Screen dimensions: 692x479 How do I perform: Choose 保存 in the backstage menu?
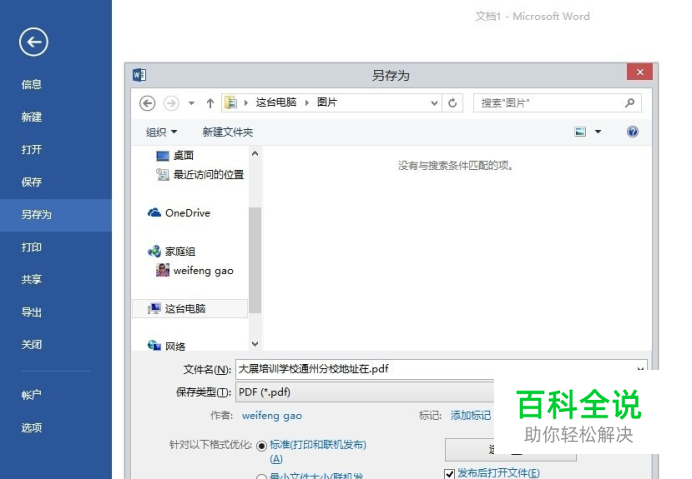click(31, 182)
